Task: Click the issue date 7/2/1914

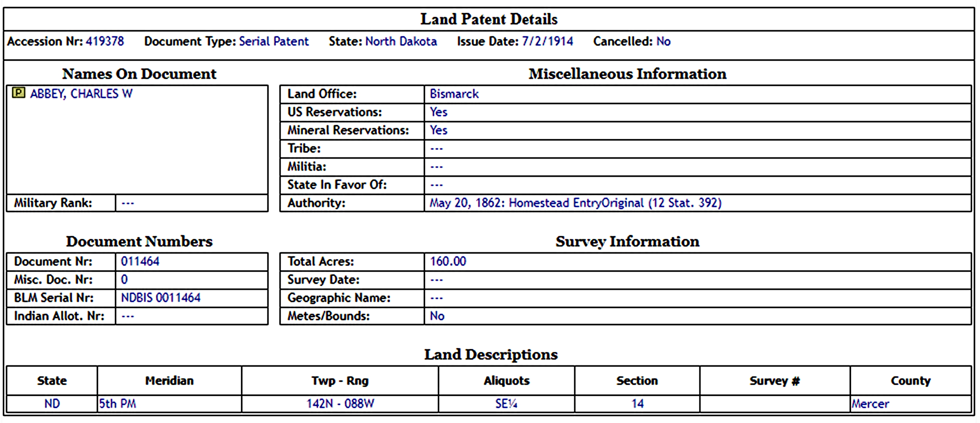Action: (x=547, y=41)
